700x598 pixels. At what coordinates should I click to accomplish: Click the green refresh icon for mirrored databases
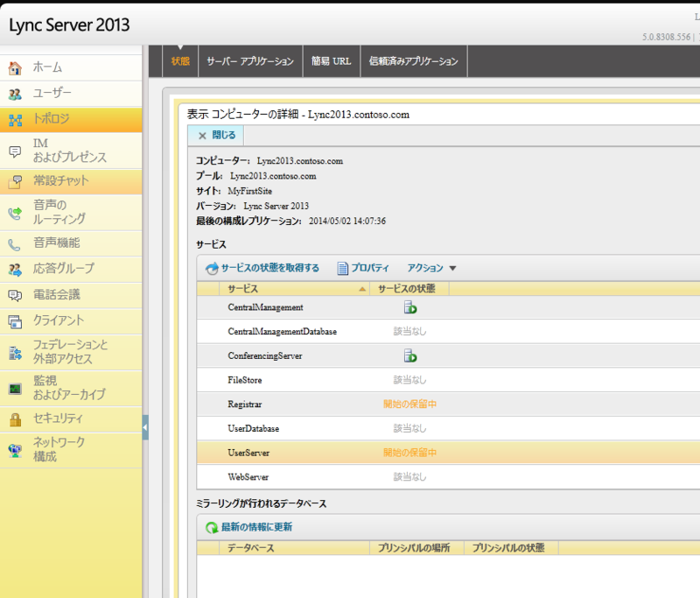pyautogui.click(x=212, y=527)
